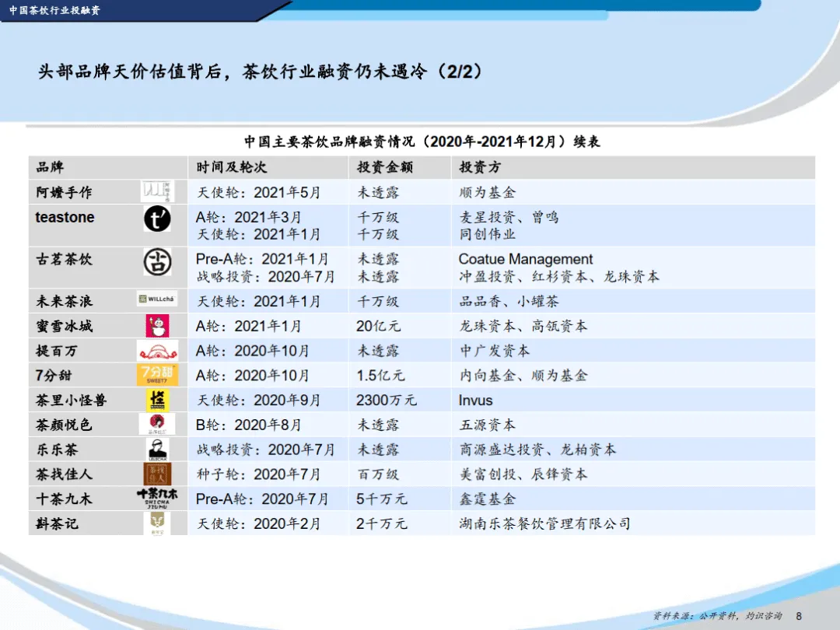Click the cell 战略投资：2020年7月 in 古茗茶饮 row
840x630 pixels.
click(x=266, y=276)
